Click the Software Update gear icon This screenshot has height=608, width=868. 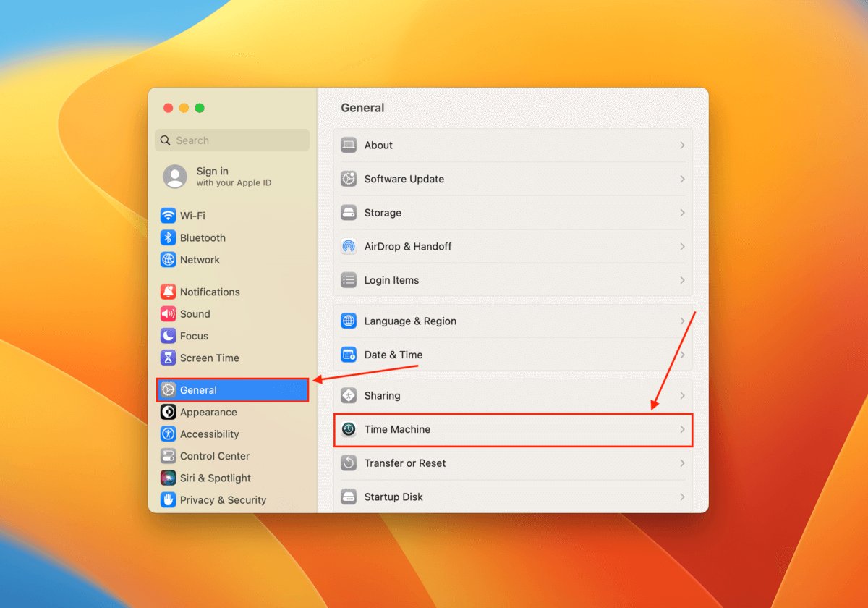tap(349, 179)
